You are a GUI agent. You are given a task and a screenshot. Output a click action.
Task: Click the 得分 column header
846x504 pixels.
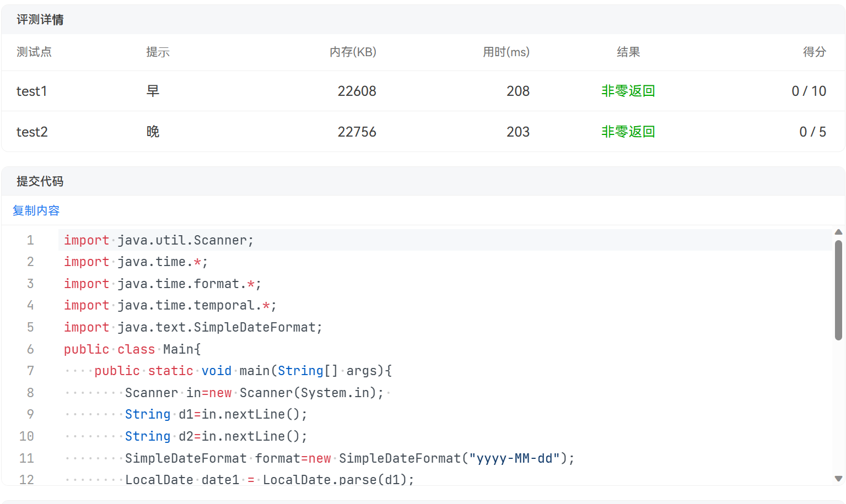pyautogui.click(x=814, y=52)
